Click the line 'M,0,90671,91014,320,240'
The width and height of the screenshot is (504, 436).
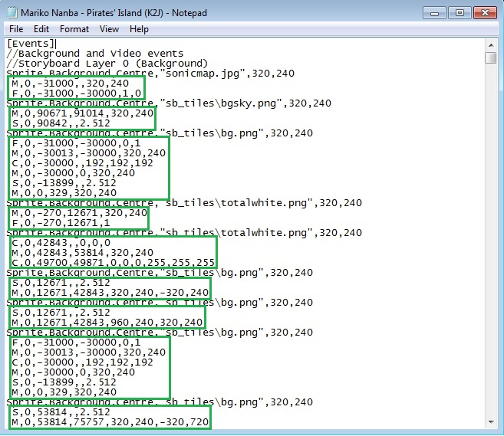tap(83, 113)
